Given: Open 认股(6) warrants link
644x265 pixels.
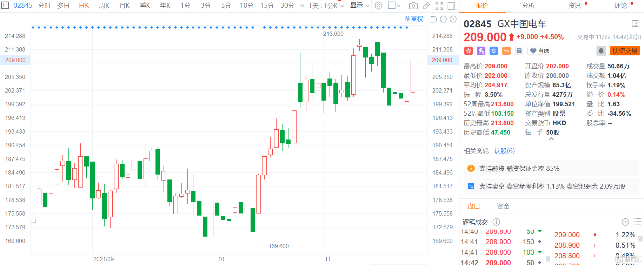Looking at the screenshot, I should (x=504, y=151).
